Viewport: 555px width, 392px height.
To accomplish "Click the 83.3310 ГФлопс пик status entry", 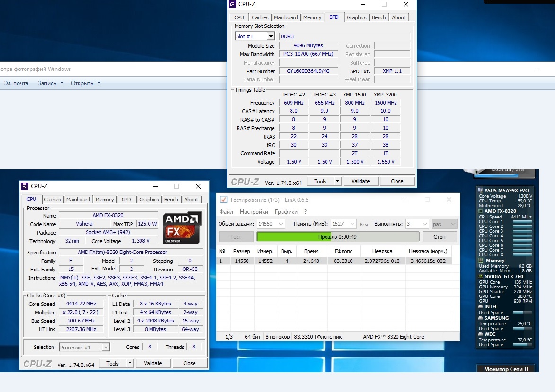I will coord(317,337).
